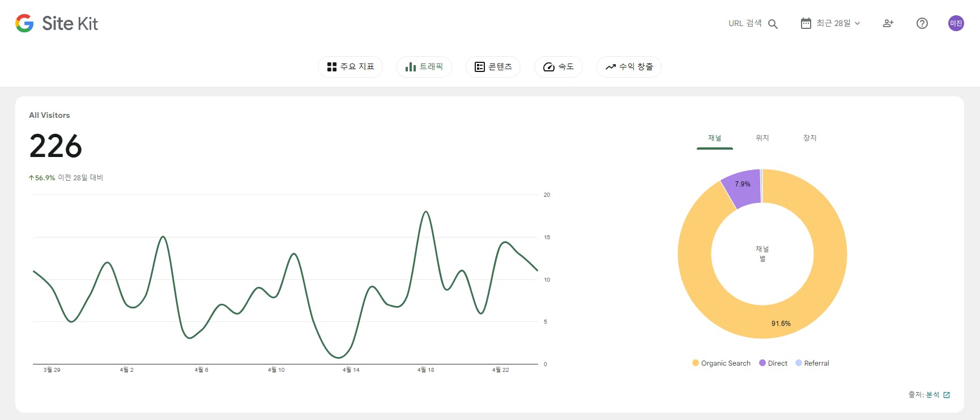Select the 채널 tab
The width and height of the screenshot is (980, 420).
[715, 138]
